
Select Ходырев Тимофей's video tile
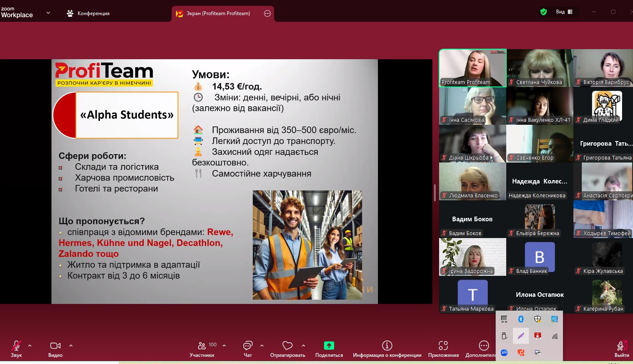(603, 219)
